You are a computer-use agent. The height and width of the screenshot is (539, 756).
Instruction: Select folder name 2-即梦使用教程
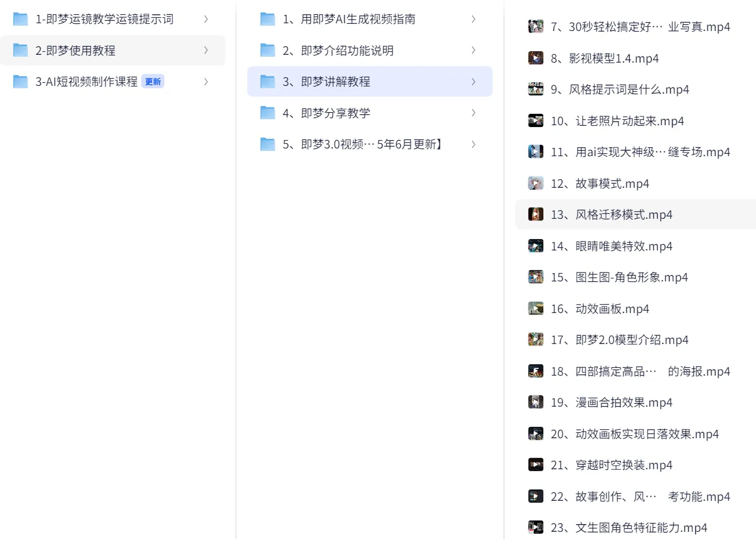tap(76, 51)
